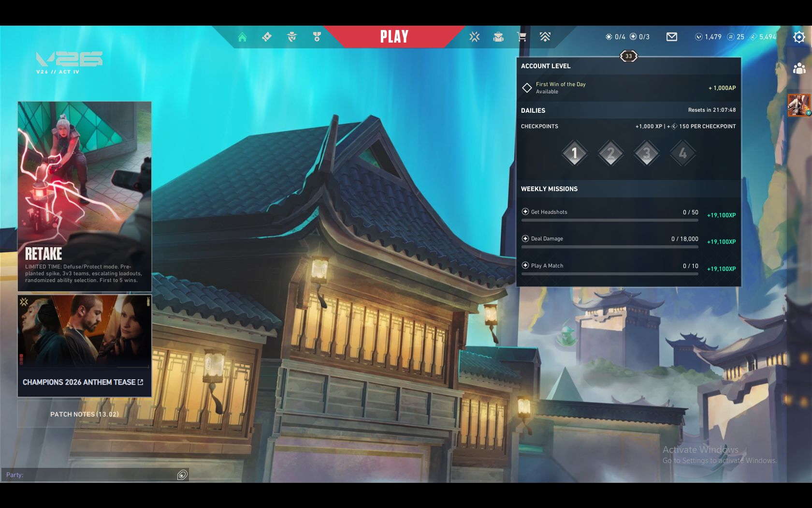Viewport: 812px width, 508px height.
Task: Click the First Win diamond icon
Action: 527,88
